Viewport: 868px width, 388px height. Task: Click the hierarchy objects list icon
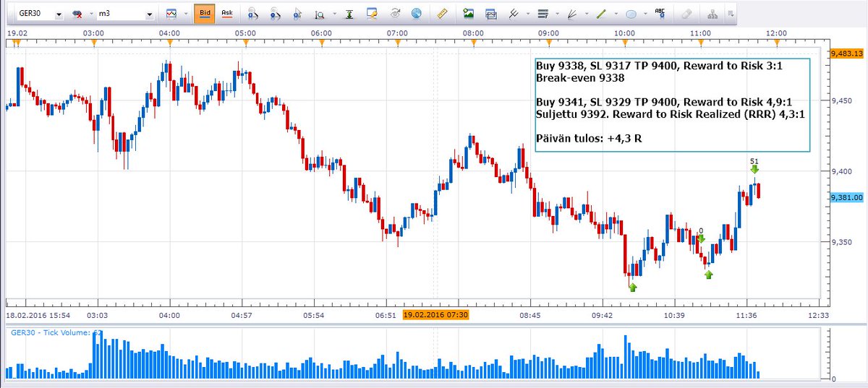click(x=712, y=14)
